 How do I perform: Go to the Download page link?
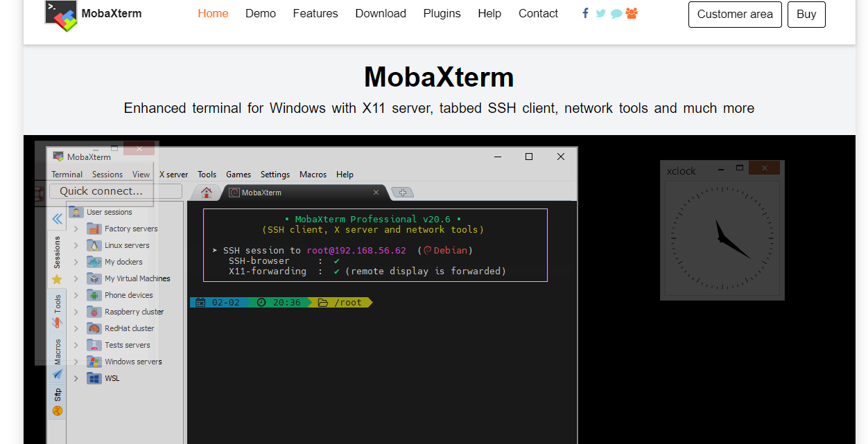381,13
